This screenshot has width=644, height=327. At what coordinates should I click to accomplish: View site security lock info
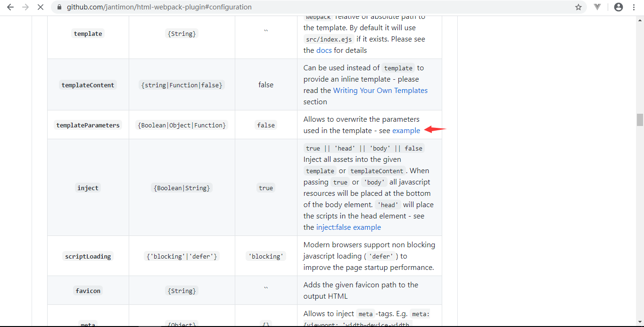click(x=59, y=7)
